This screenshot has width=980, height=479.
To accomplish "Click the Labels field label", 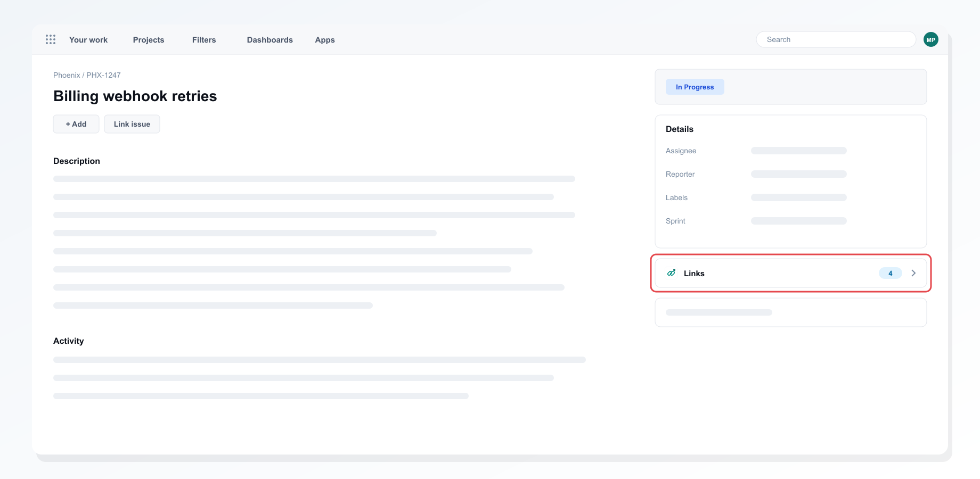I will coord(676,197).
